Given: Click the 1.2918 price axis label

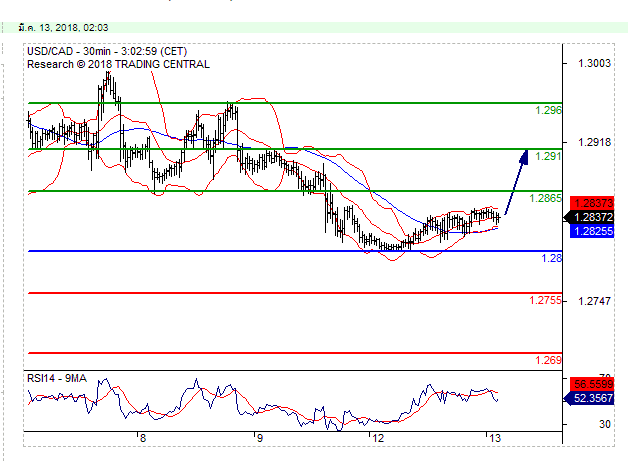Looking at the screenshot, I should [x=594, y=142].
